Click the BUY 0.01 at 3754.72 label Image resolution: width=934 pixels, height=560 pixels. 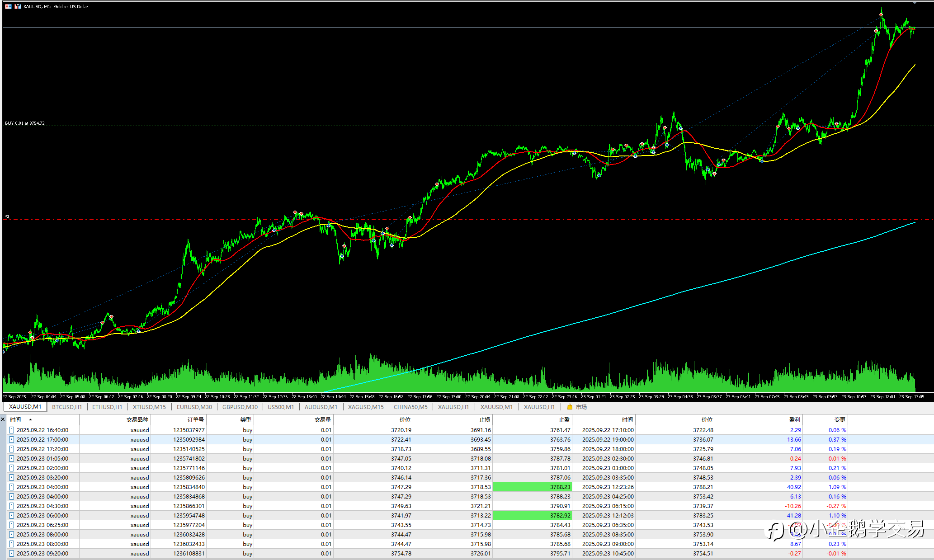pos(25,123)
